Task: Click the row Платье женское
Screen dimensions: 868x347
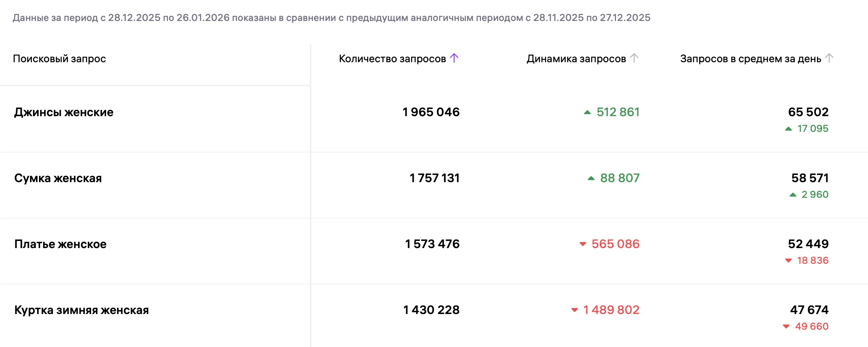Action: click(60, 244)
